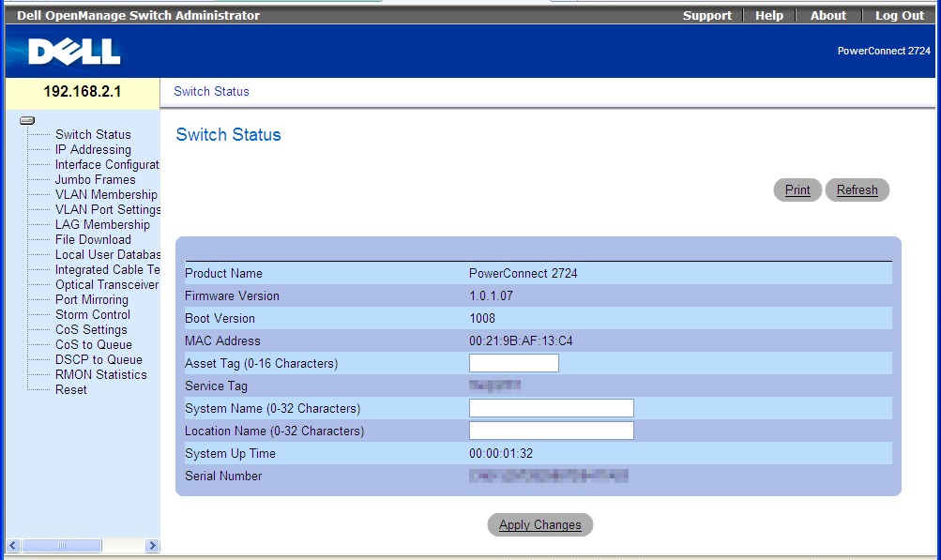Click the MAC address value 00:21:9B:AF:13:C4
This screenshot has height=560, width=941.
521,341
